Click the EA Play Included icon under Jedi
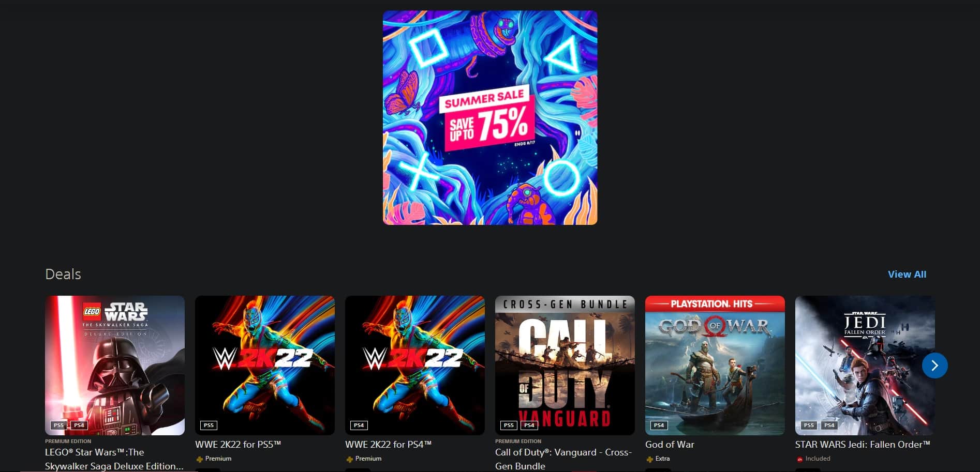Screen dimensions: 980x472 tap(799, 459)
